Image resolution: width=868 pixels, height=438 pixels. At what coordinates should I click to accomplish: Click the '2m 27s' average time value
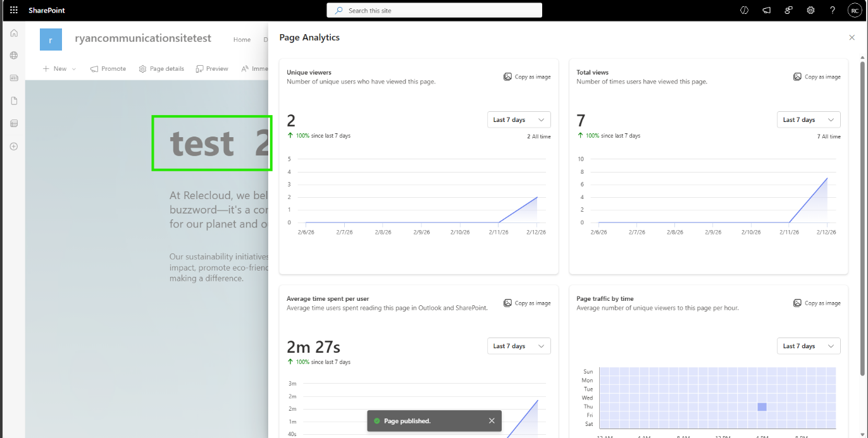pos(313,346)
